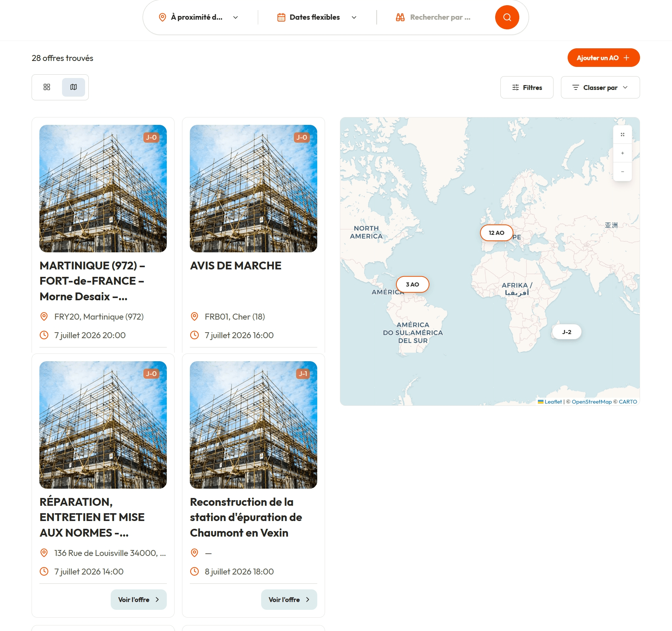Zoom out on the map
Screen dimensions: 672x631
(623, 172)
